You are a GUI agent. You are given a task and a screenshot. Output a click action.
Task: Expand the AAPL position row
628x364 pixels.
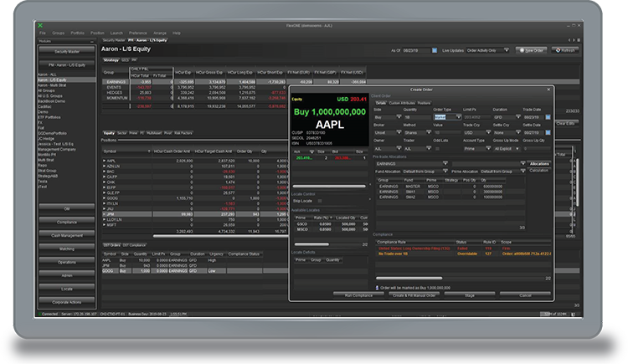[104, 161]
